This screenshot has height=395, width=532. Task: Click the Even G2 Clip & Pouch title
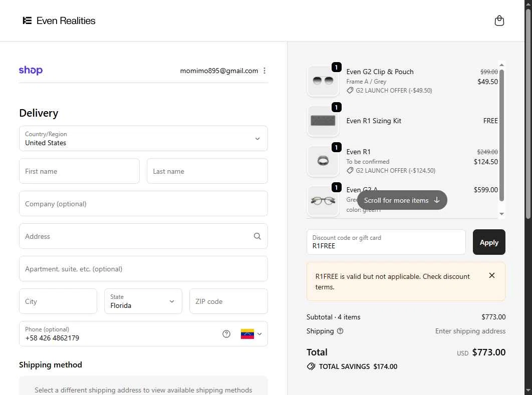[x=380, y=72]
